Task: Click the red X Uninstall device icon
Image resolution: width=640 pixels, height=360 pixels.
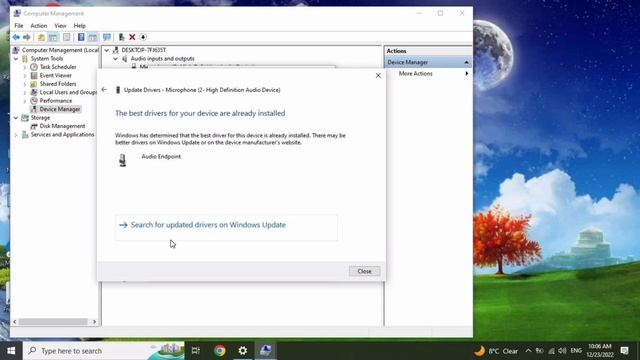Action: [x=132, y=37]
